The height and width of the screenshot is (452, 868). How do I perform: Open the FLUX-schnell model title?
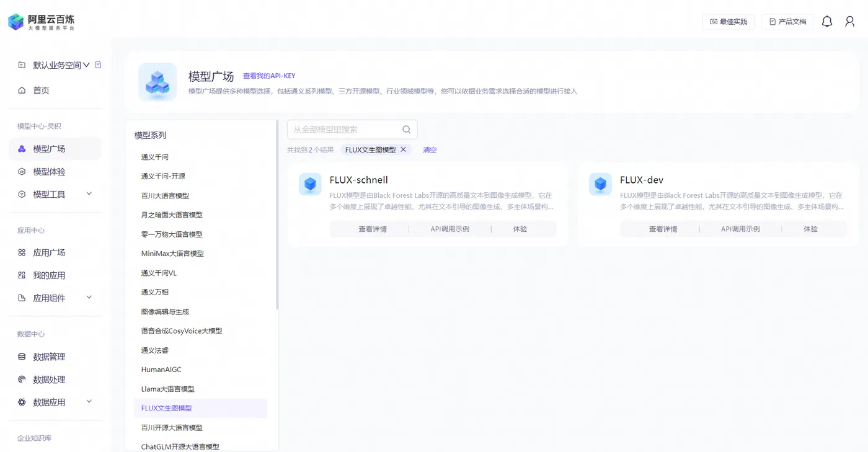358,180
